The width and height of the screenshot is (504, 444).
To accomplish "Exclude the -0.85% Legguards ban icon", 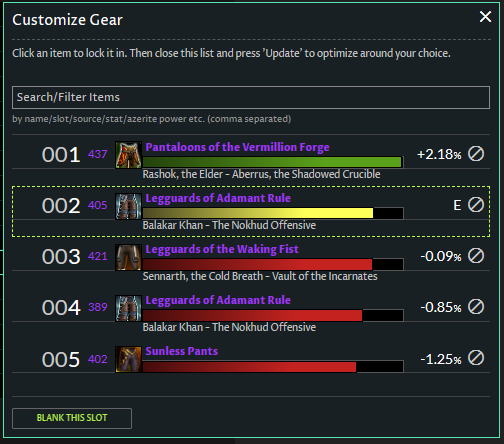I will click(x=476, y=307).
